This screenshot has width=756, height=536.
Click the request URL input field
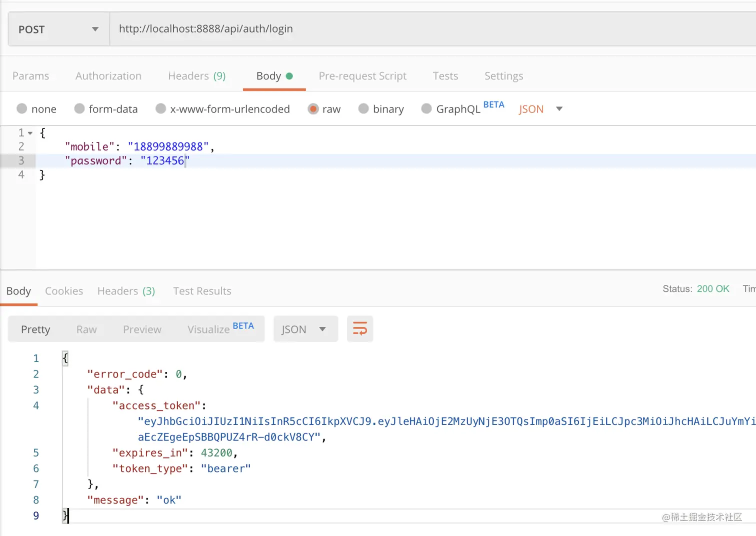(430, 29)
